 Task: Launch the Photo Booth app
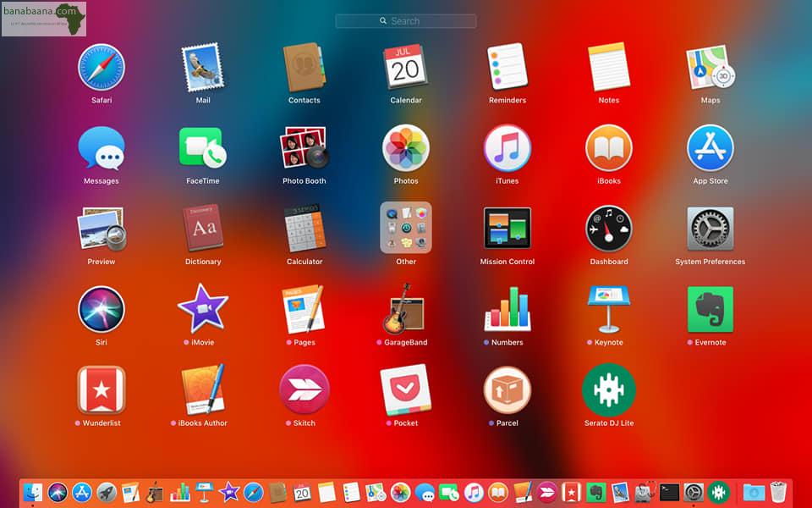[304, 148]
